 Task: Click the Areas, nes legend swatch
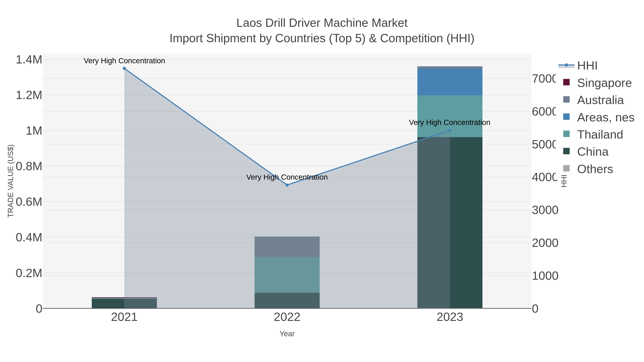[x=566, y=117]
